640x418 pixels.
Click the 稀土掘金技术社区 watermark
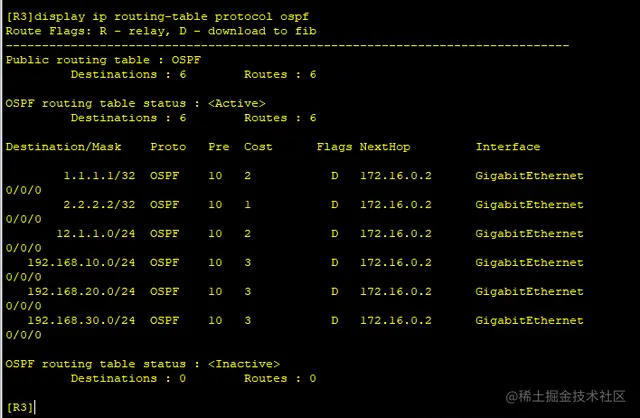coord(570,398)
